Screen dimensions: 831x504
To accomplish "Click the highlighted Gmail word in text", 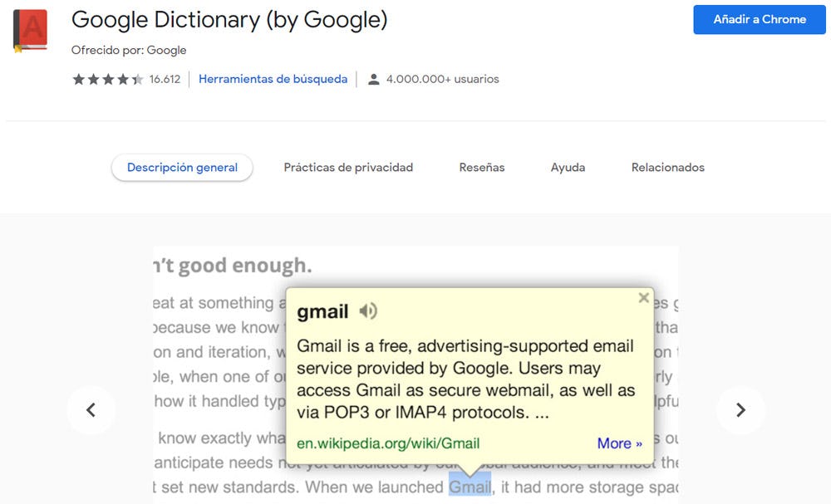I will [470, 486].
